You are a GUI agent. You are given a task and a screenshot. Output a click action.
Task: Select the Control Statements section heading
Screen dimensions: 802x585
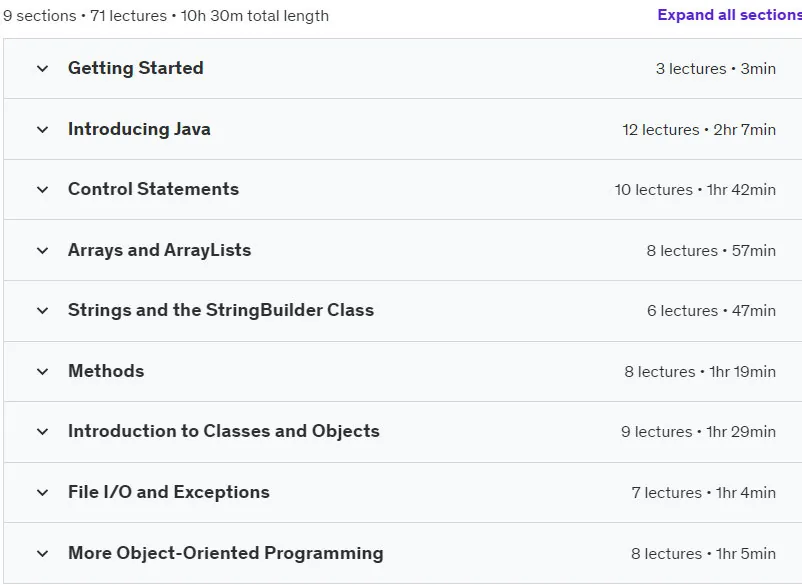click(x=153, y=189)
